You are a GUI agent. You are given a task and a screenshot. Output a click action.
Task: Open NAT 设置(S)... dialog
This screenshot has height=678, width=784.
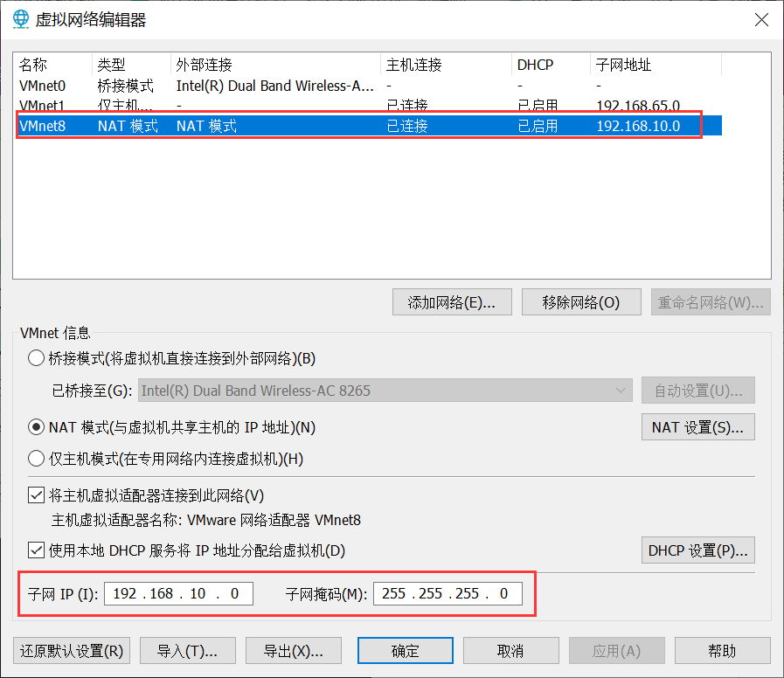[698, 427]
